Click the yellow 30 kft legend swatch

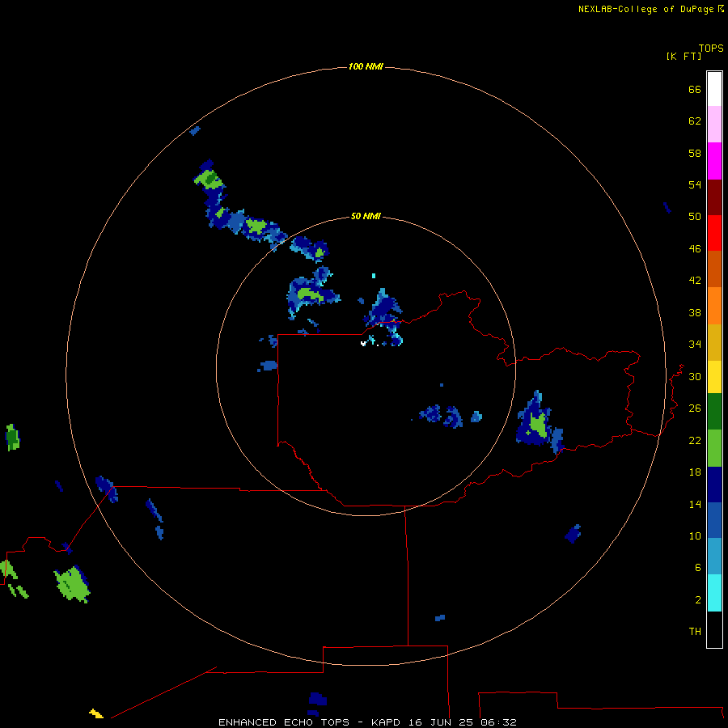click(x=714, y=377)
